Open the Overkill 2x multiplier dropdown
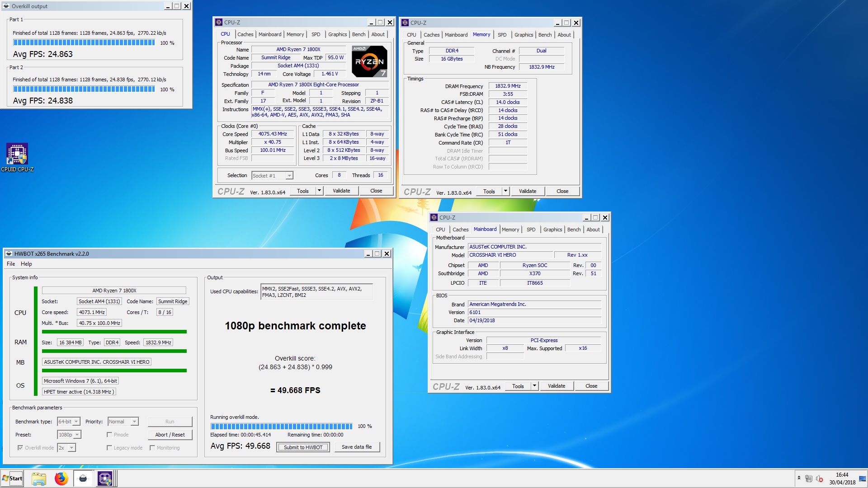Image resolution: width=868 pixels, height=488 pixels. pyautogui.click(x=66, y=448)
